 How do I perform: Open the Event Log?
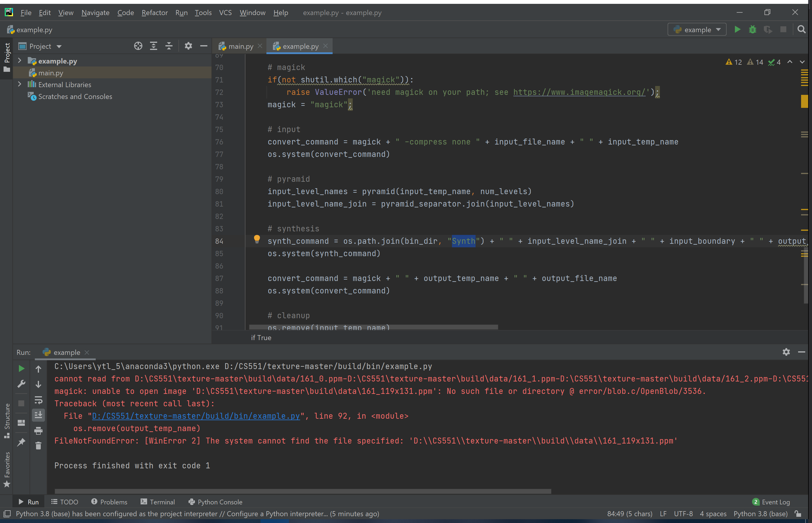(x=771, y=502)
